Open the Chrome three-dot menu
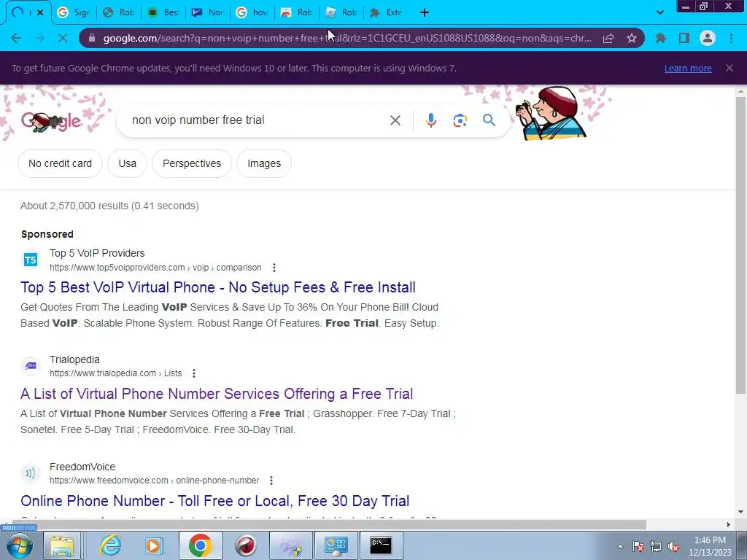This screenshot has width=747, height=560. click(x=731, y=38)
